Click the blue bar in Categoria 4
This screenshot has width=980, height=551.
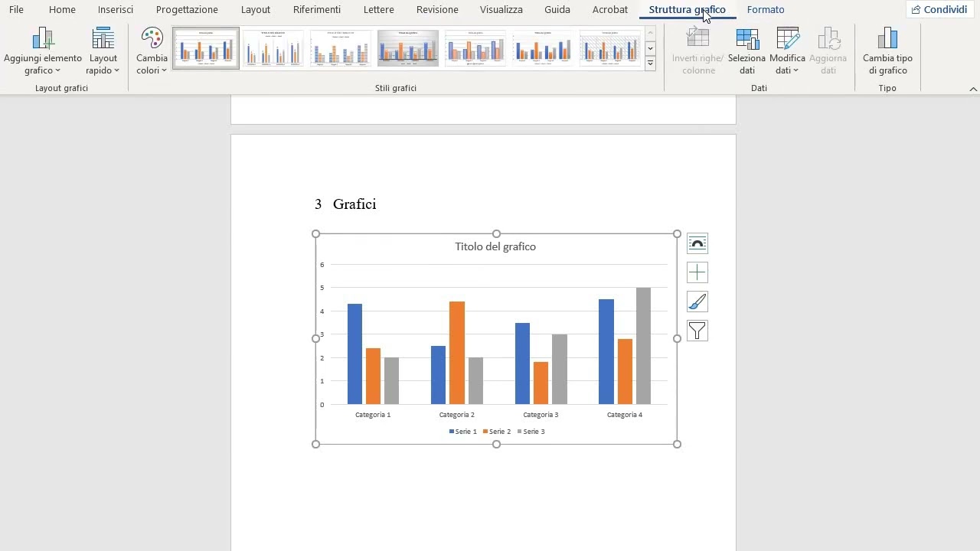[x=606, y=352]
